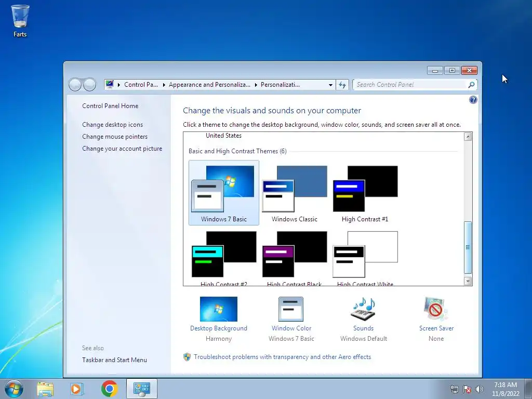Screen dimensions: 532x399
Task: Open the Recycle Bin named Farts
Action: pos(20,20)
